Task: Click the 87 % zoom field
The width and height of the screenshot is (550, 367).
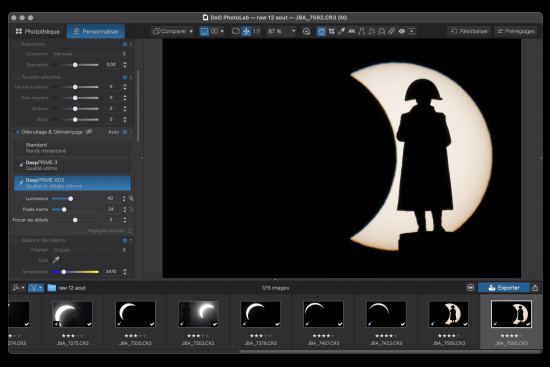Action: click(278, 31)
